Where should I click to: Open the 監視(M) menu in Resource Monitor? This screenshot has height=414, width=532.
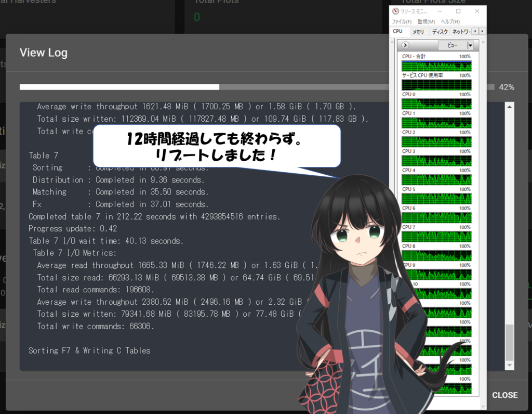426,22
